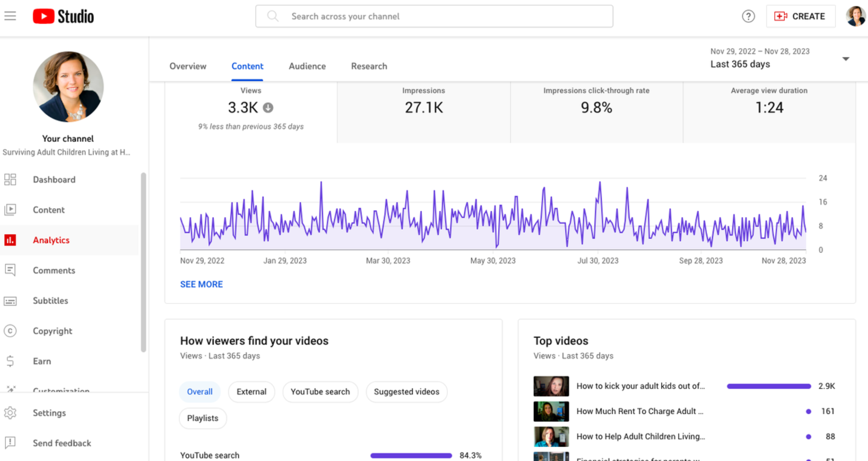Screen dimensions: 868x461
Task: Switch to the Audience tab
Action: pyautogui.click(x=307, y=66)
